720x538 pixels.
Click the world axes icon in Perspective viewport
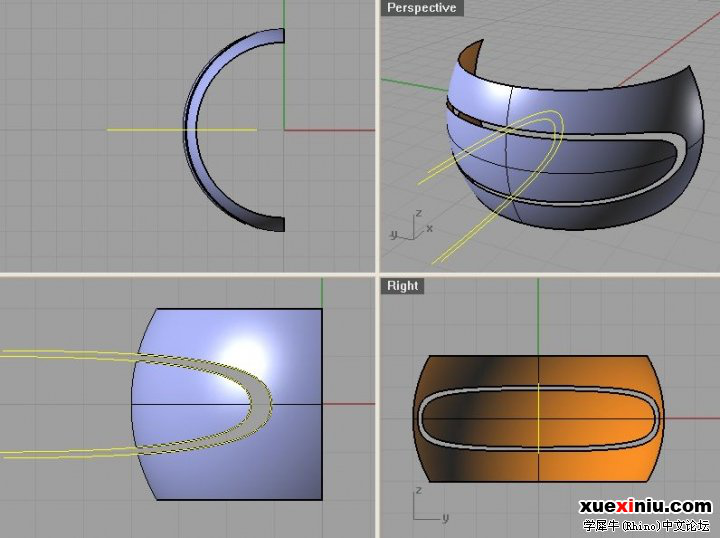[x=412, y=227]
